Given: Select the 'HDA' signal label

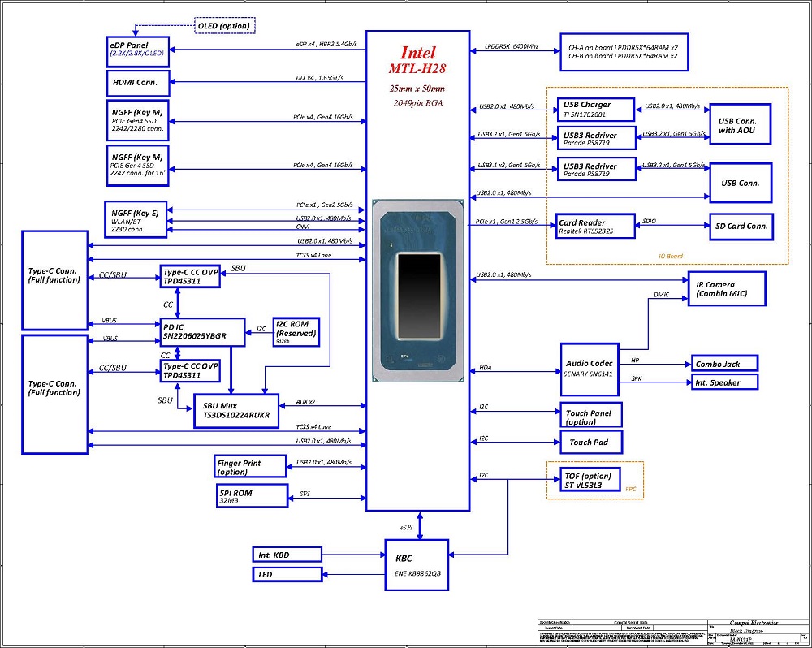Looking at the screenshot, I should [486, 367].
